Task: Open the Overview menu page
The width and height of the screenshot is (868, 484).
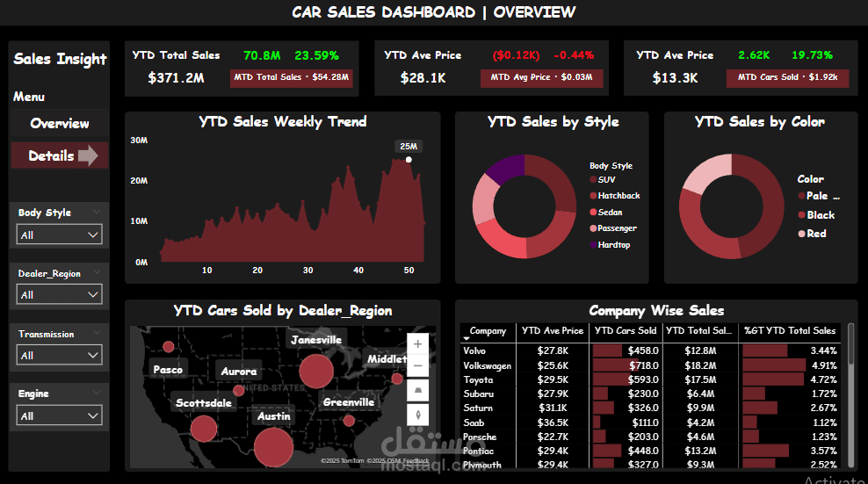Action: (x=59, y=124)
